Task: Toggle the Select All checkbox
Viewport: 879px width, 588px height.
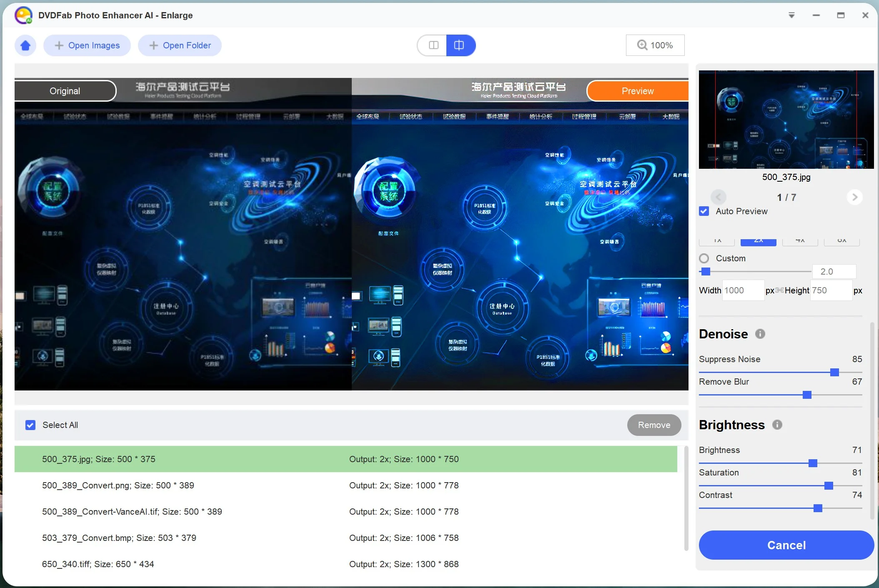Action: coord(30,425)
